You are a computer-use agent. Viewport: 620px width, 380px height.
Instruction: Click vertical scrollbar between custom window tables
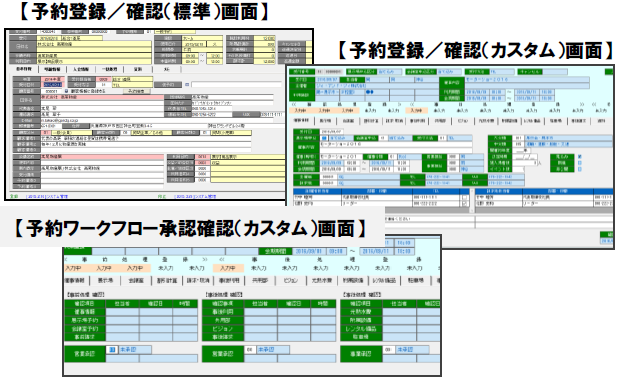[472, 200]
